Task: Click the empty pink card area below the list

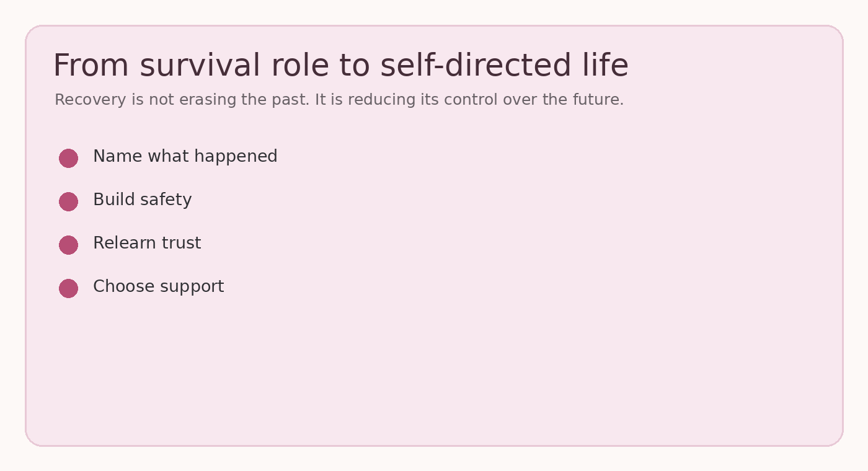Action: [434, 372]
